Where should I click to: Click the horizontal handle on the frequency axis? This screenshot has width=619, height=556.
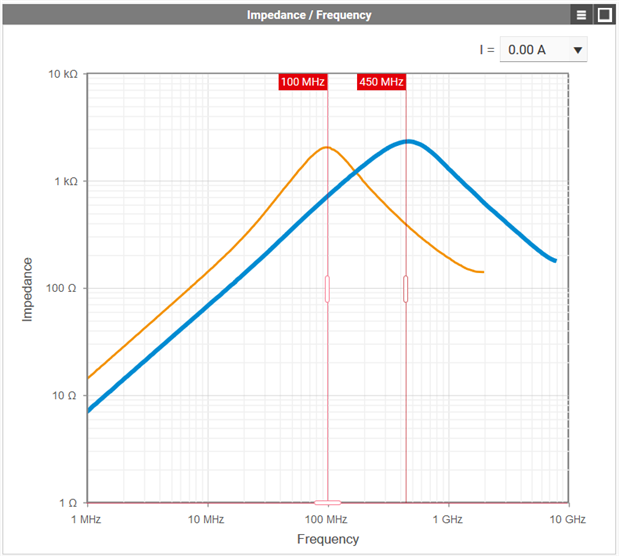pos(328,503)
